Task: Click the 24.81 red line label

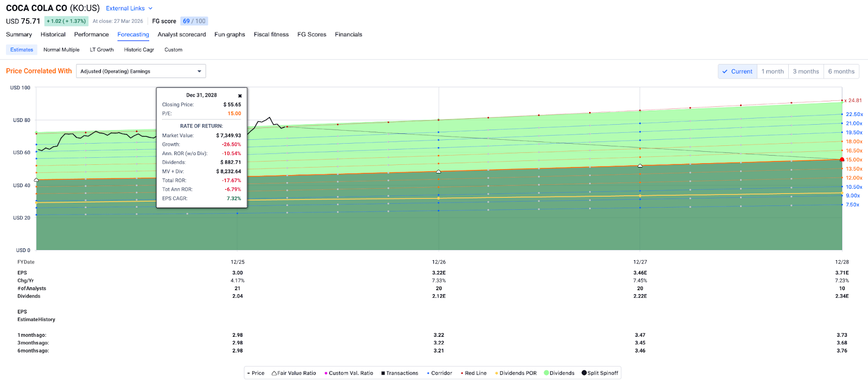Action: click(854, 100)
